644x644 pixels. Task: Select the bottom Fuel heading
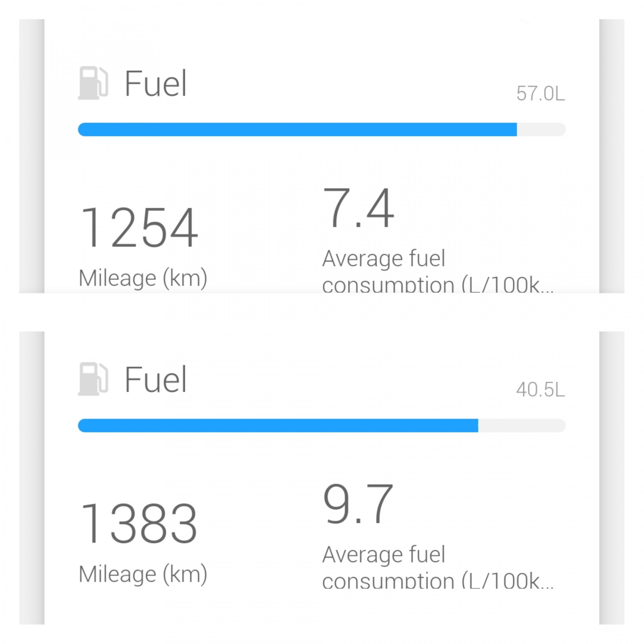click(x=156, y=379)
